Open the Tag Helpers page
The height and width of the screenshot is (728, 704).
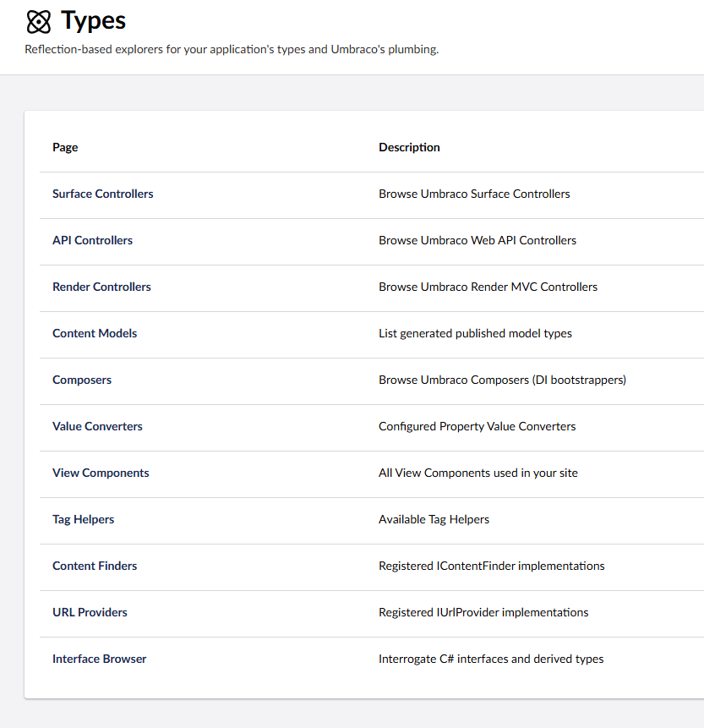[x=83, y=519]
